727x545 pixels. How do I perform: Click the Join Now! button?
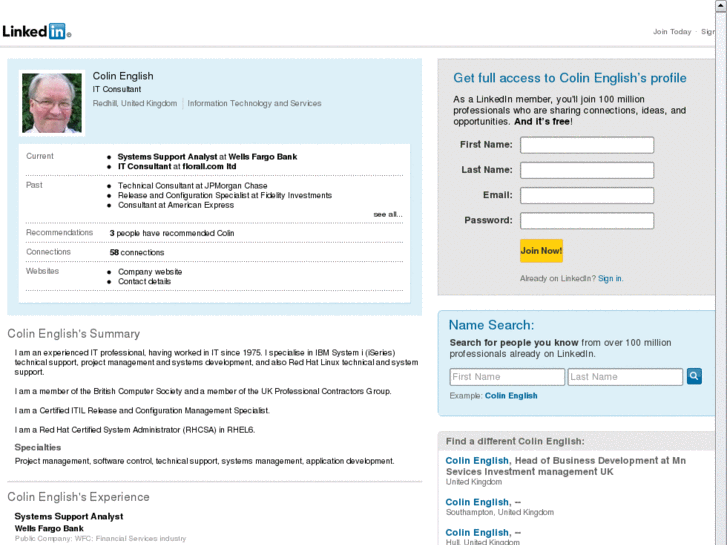541,251
